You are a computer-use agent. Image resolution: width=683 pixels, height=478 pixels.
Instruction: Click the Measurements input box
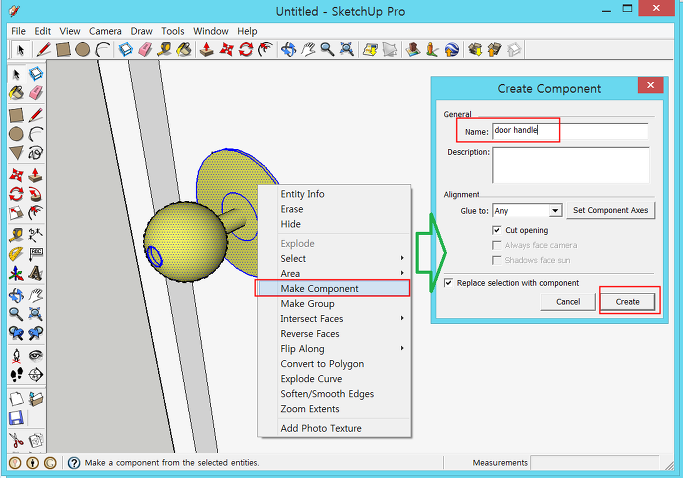[595, 463]
